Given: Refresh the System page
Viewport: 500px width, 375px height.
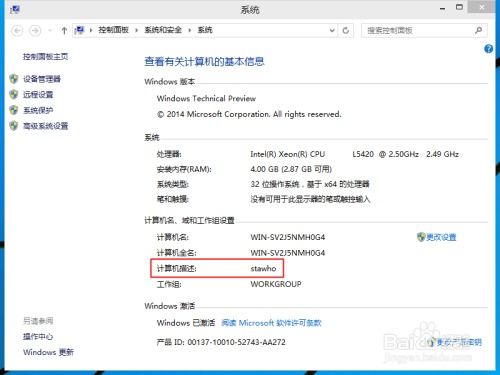Looking at the screenshot, I should coord(346,31).
